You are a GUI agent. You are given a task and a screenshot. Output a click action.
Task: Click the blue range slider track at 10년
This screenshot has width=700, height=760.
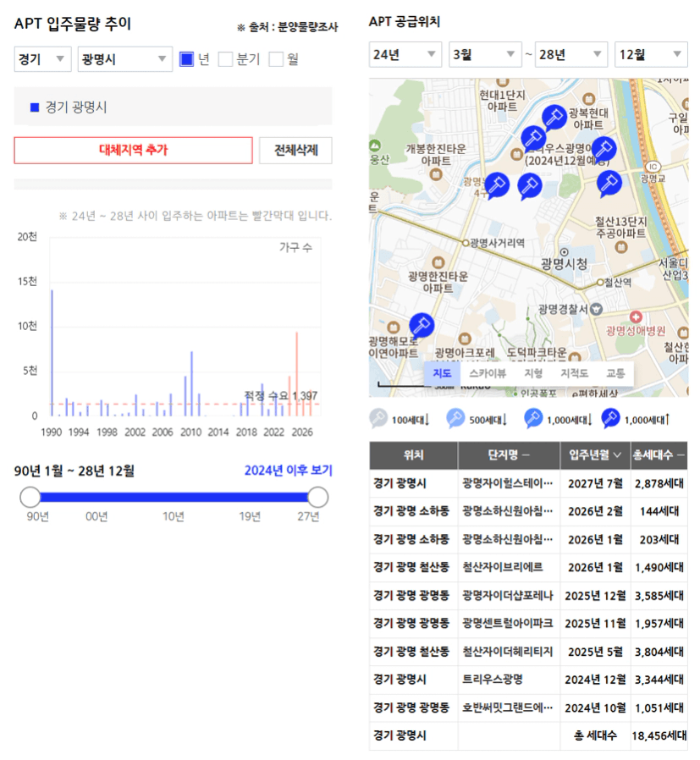click(x=174, y=498)
